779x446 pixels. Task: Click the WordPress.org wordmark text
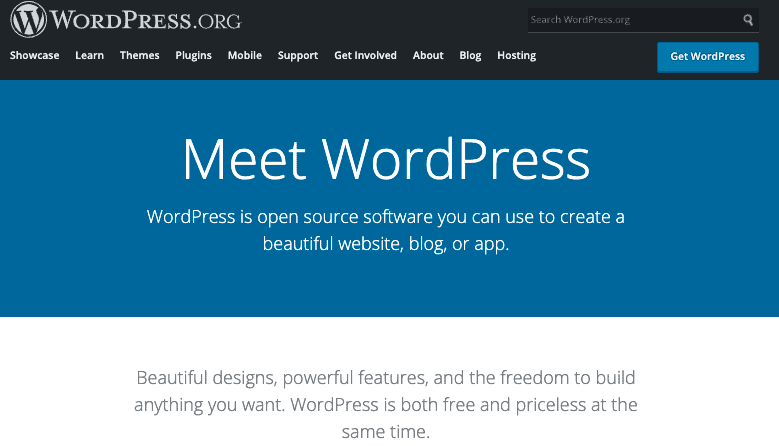click(x=146, y=20)
